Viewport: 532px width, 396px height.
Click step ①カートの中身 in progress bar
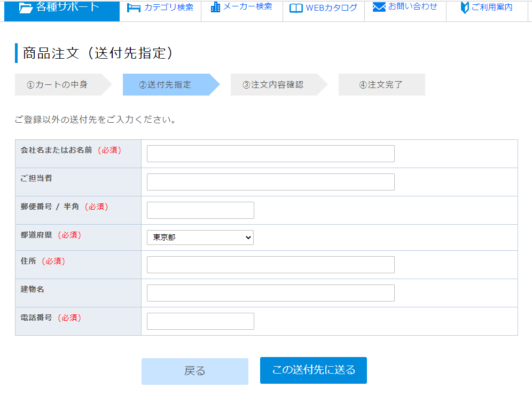(x=58, y=85)
